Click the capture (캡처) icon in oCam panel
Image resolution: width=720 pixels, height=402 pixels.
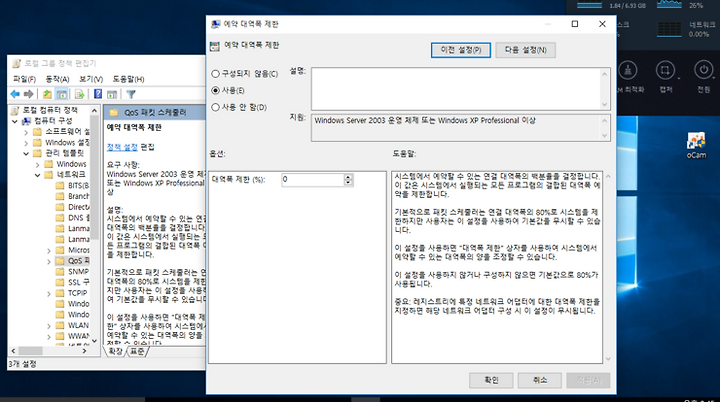665,71
